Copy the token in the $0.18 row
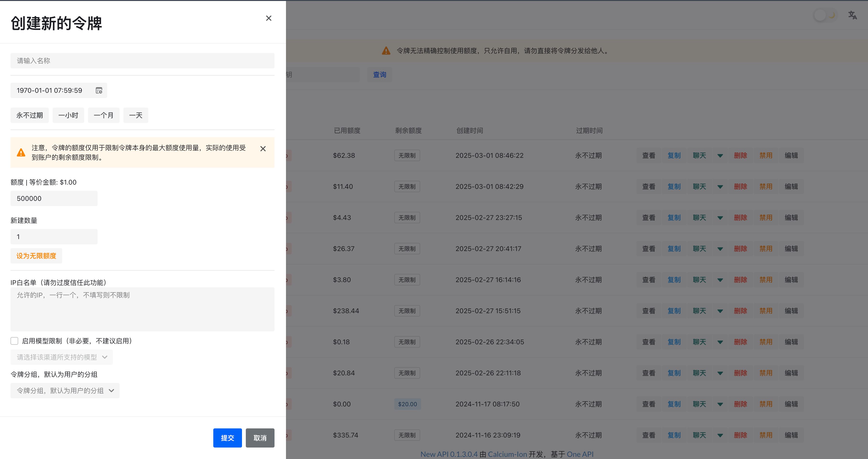 674,342
